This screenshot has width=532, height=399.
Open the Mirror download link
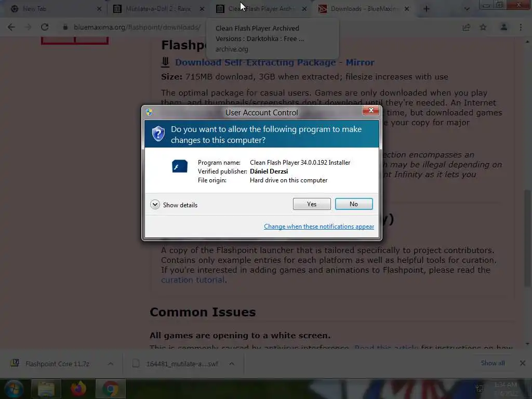coord(360,62)
